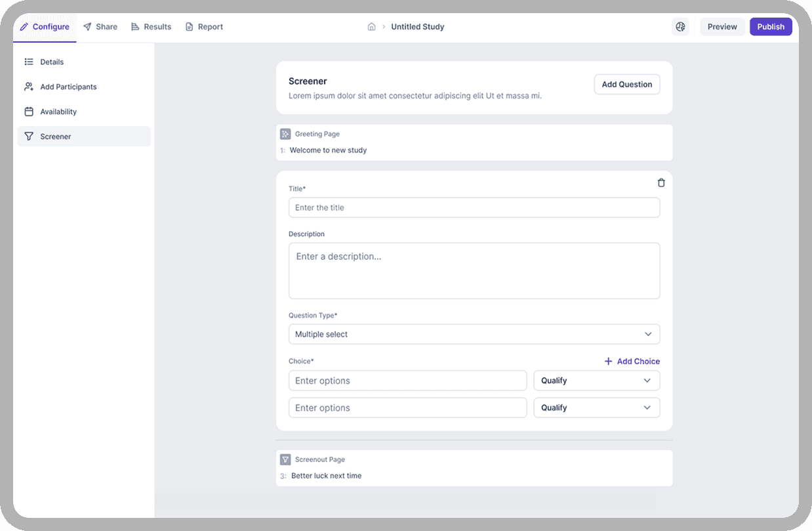
Task: Click the Add Question button
Action: coord(626,84)
